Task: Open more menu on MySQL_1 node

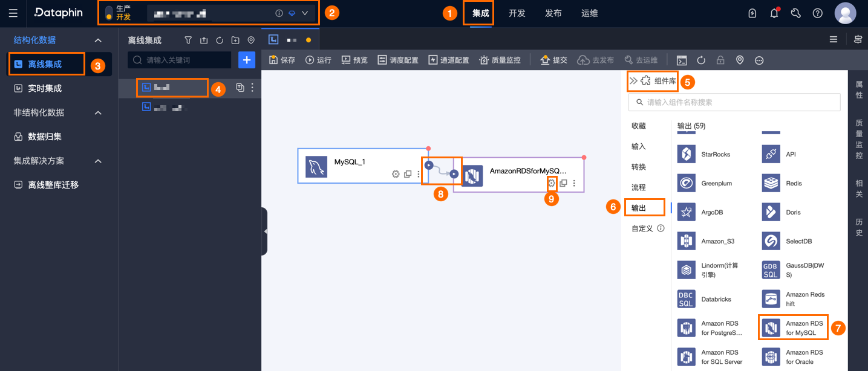Action: [x=419, y=174]
